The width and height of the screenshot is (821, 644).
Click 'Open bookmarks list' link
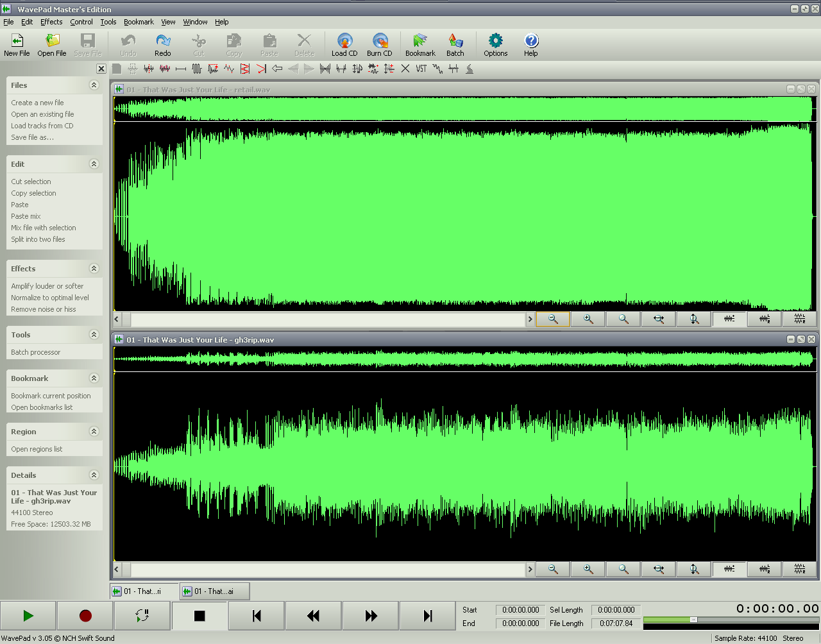coord(42,407)
